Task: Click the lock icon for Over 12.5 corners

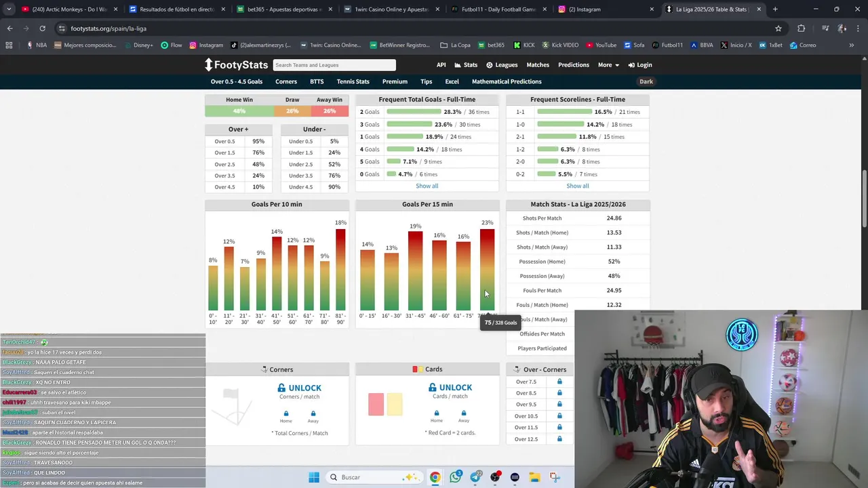Action: tap(559, 439)
